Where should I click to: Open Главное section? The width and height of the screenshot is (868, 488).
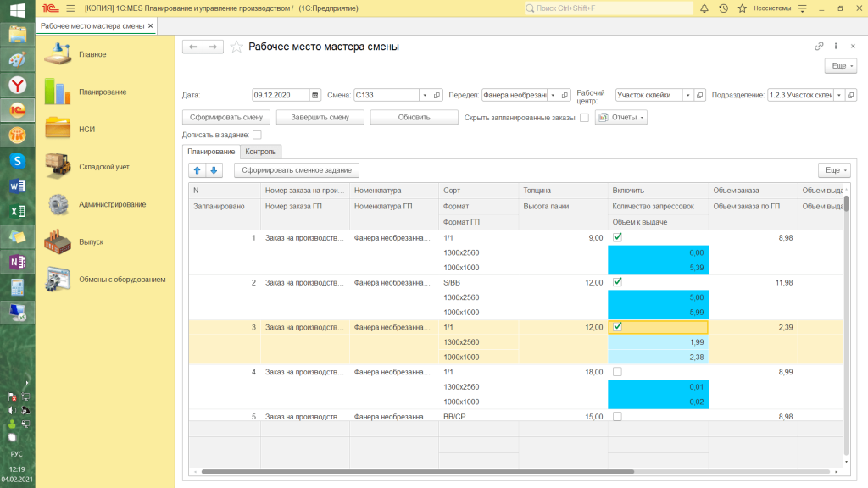click(92, 54)
